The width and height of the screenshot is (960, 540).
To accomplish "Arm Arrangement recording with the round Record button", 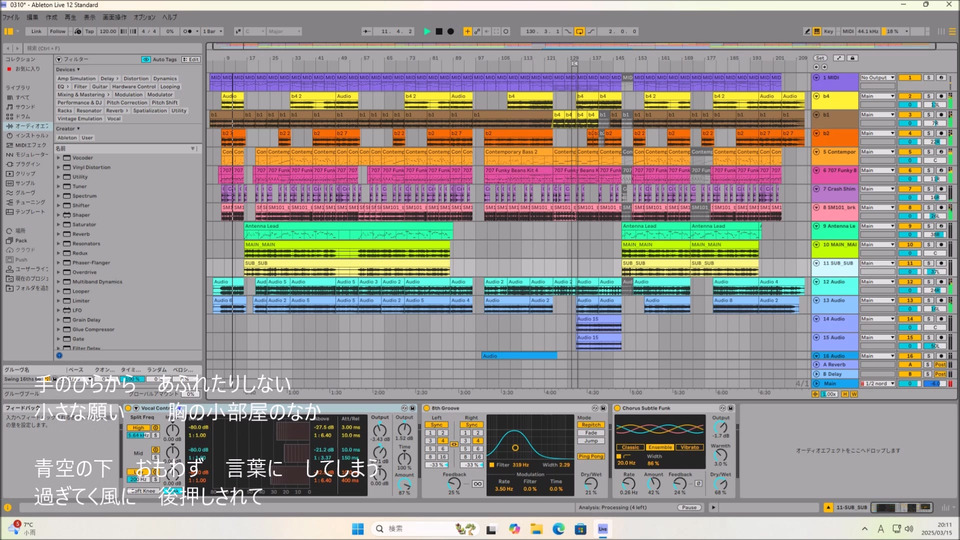I will [451, 31].
